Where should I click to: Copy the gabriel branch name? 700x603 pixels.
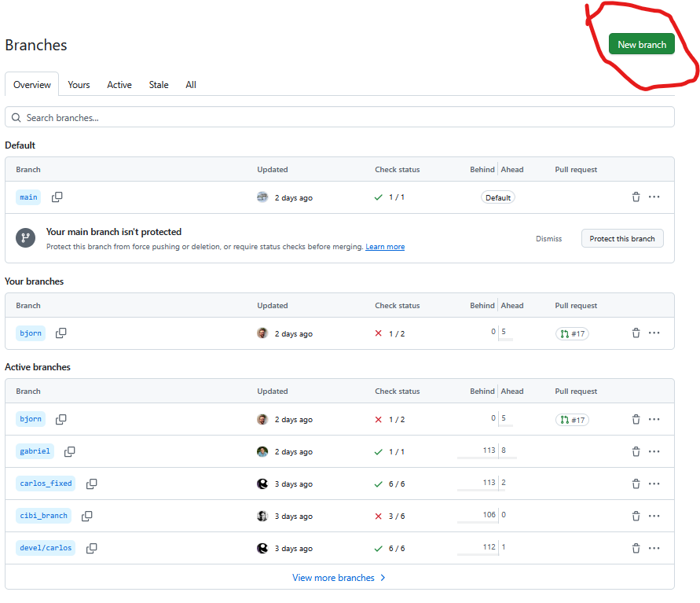coord(70,452)
